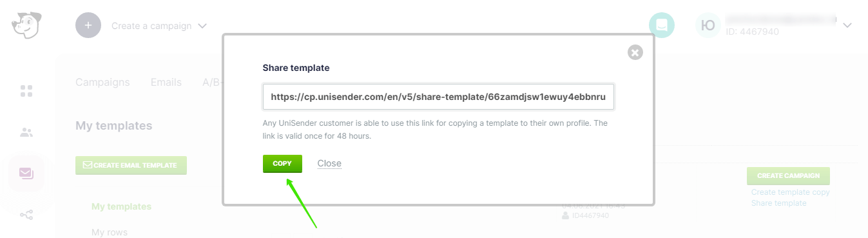Click the share template URL field
The height and width of the screenshot is (238, 868).
click(438, 97)
